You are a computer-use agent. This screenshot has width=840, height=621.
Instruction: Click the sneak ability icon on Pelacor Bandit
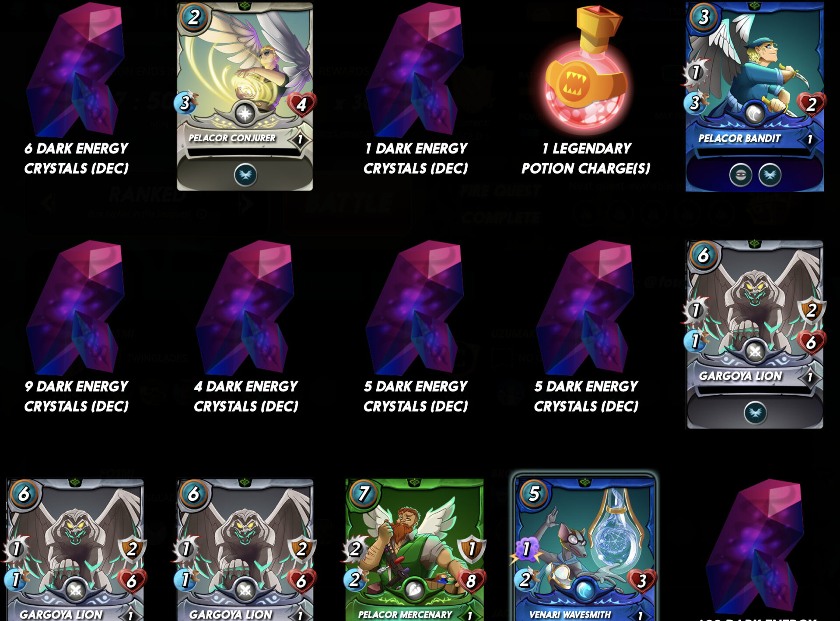740,175
